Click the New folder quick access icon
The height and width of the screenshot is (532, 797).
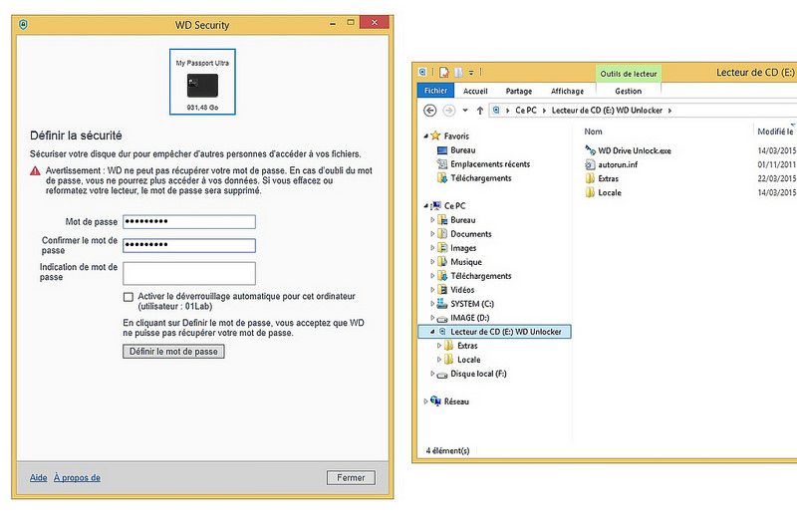[x=458, y=72]
